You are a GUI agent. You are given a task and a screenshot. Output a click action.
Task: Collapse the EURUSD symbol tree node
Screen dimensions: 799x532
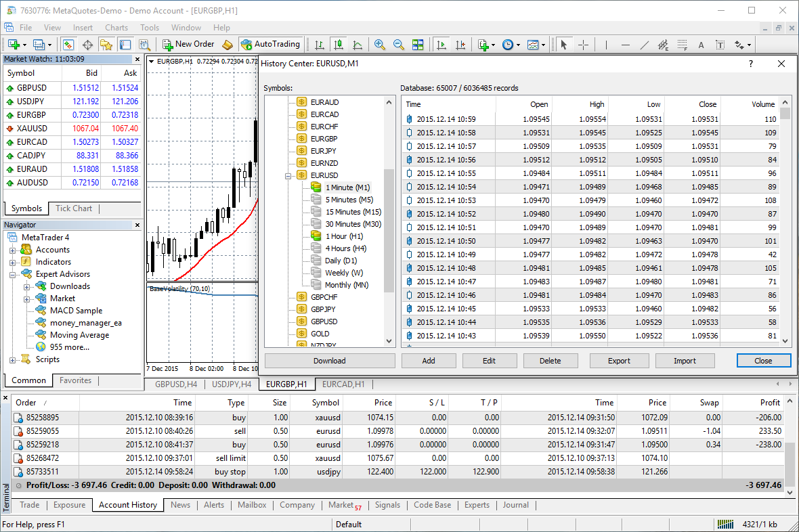point(288,175)
